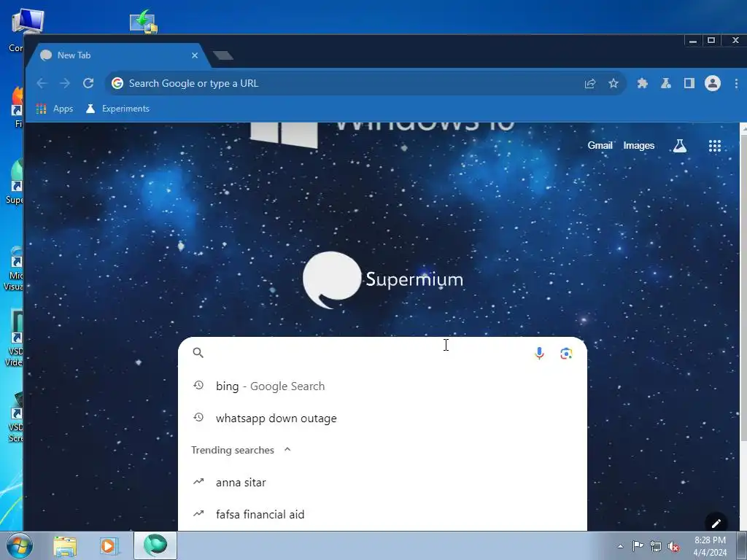Click the browser Forward arrow
The height and width of the screenshot is (560, 747).
pos(65,83)
